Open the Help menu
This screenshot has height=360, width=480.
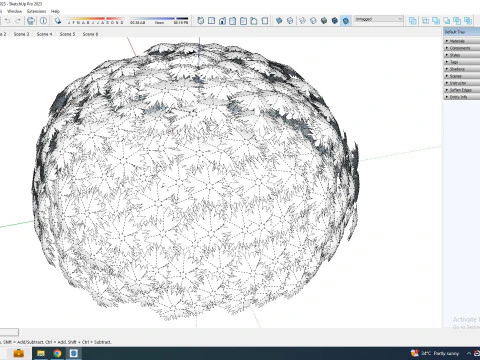point(55,11)
